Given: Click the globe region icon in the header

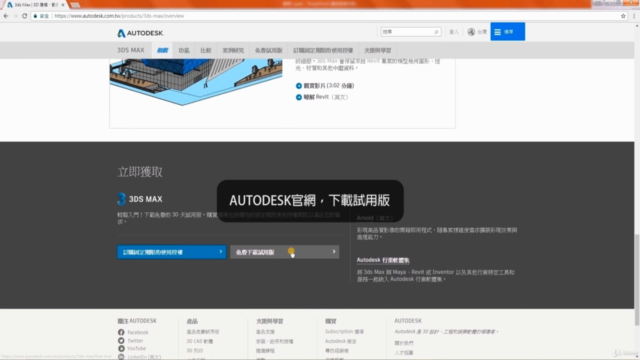Looking at the screenshot, I should [471, 32].
